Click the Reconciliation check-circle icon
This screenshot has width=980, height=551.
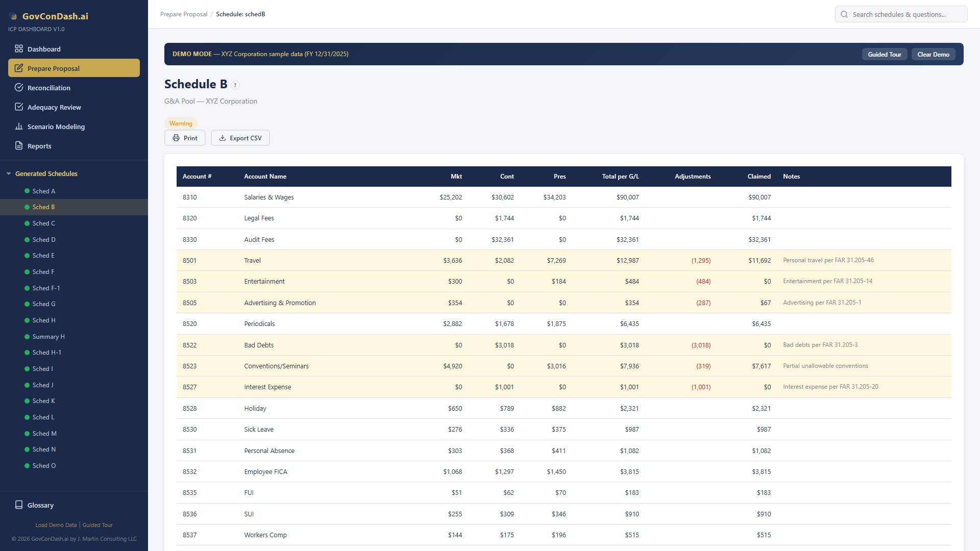pyautogui.click(x=19, y=88)
